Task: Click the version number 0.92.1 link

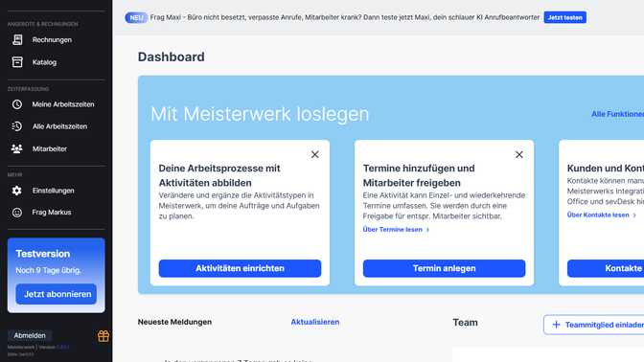Action: pos(63,348)
